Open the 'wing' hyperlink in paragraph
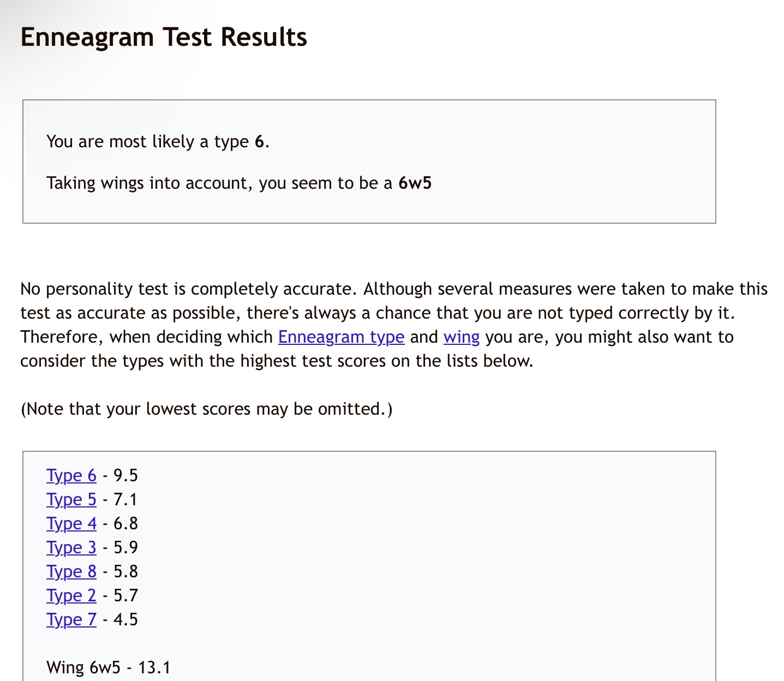 tap(462, 337)
